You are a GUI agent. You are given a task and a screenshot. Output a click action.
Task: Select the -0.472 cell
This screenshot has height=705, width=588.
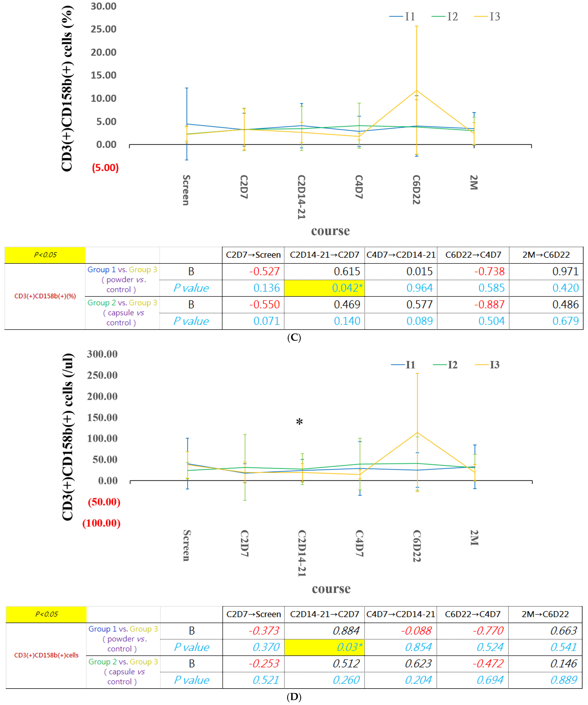[472, 663]
